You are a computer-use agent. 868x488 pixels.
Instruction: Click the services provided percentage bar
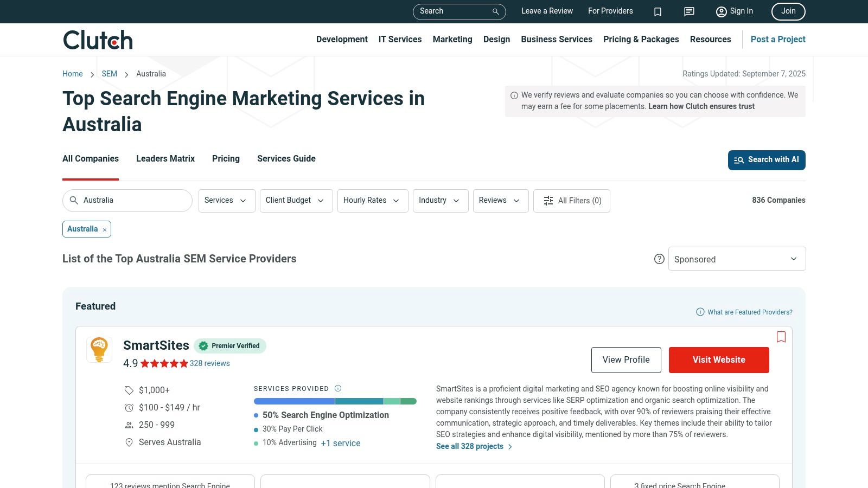coord(335,401)
